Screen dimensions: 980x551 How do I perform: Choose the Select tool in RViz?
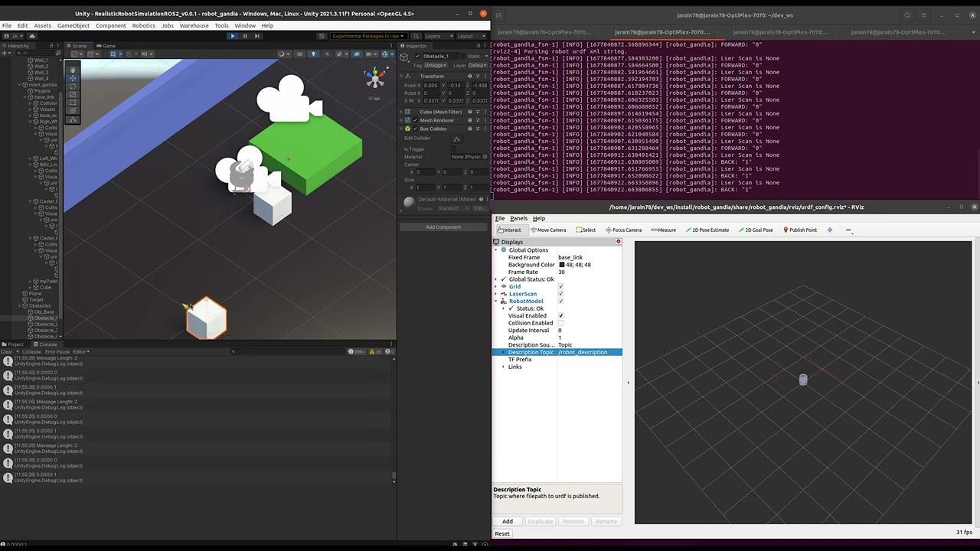point(586,230)
